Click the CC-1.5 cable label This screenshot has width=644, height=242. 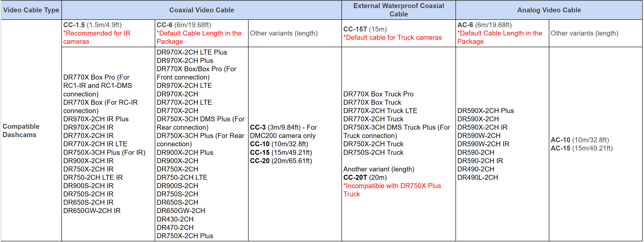74,25
